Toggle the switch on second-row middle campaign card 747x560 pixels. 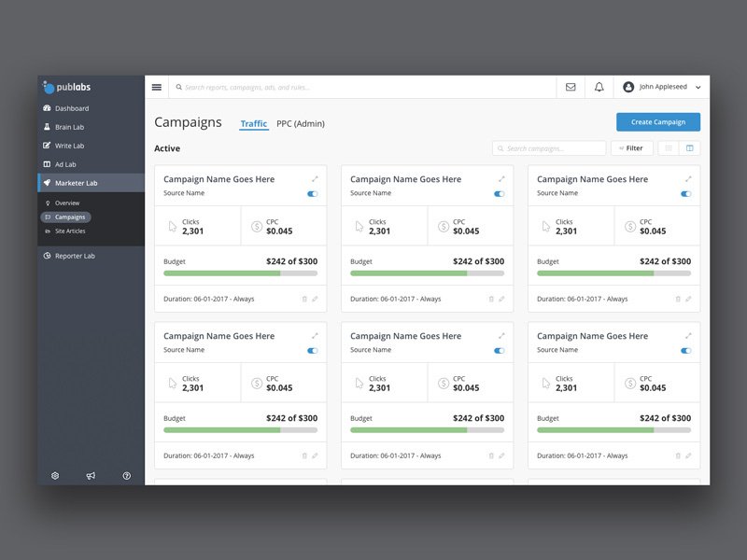pyautogui.click(x=500, y=351)
